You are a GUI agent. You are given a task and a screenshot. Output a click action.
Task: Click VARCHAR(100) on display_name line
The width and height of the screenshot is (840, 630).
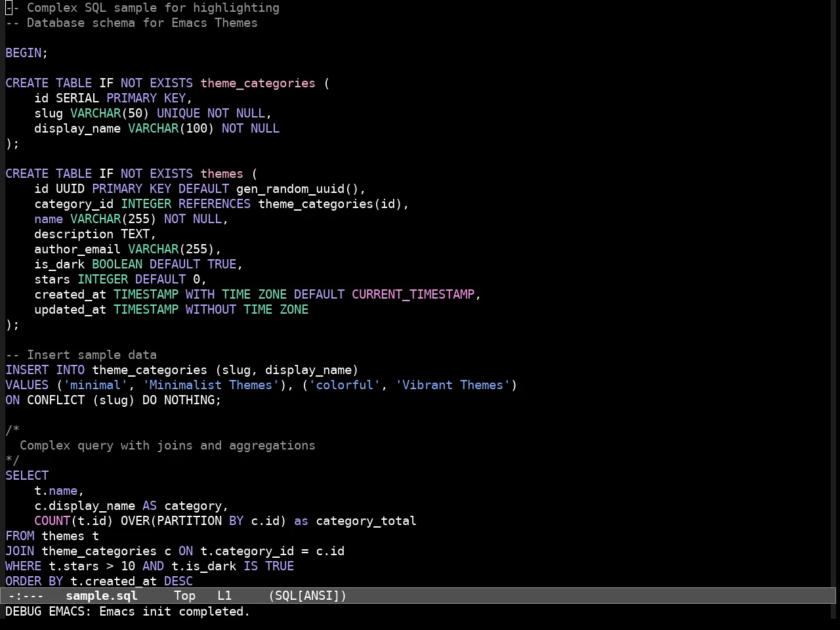tap(171, 129)
